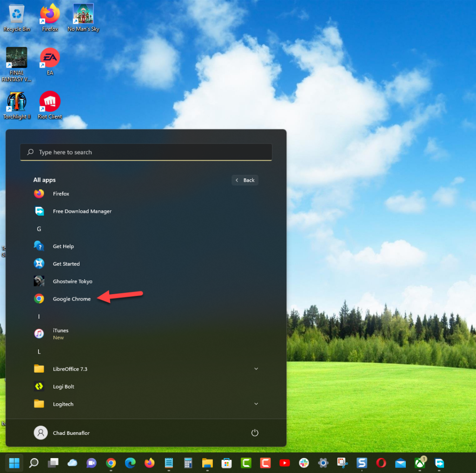Open Google Chrome from the All apps list
The height and width of the screenshot is (473, 476).
(145, 299)
